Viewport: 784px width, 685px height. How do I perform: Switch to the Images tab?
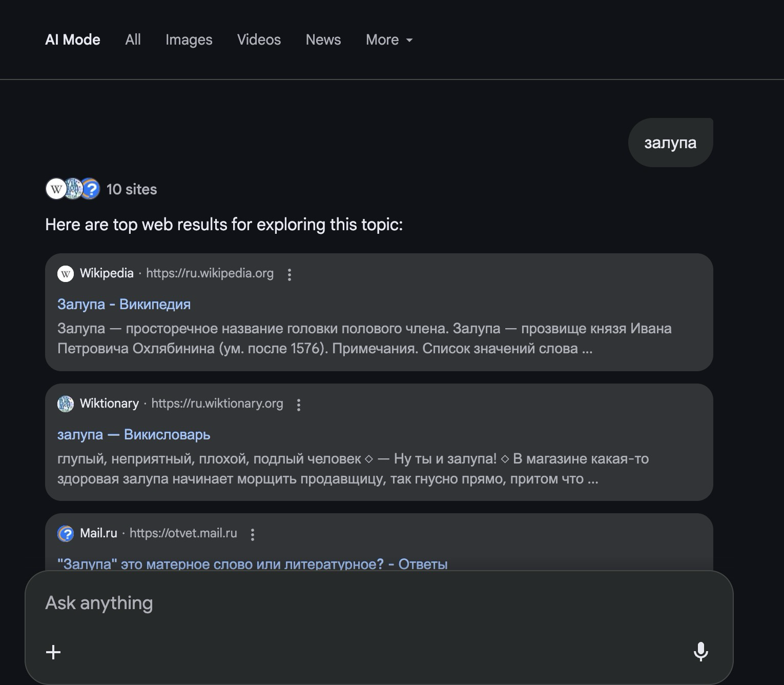[189, 40]
